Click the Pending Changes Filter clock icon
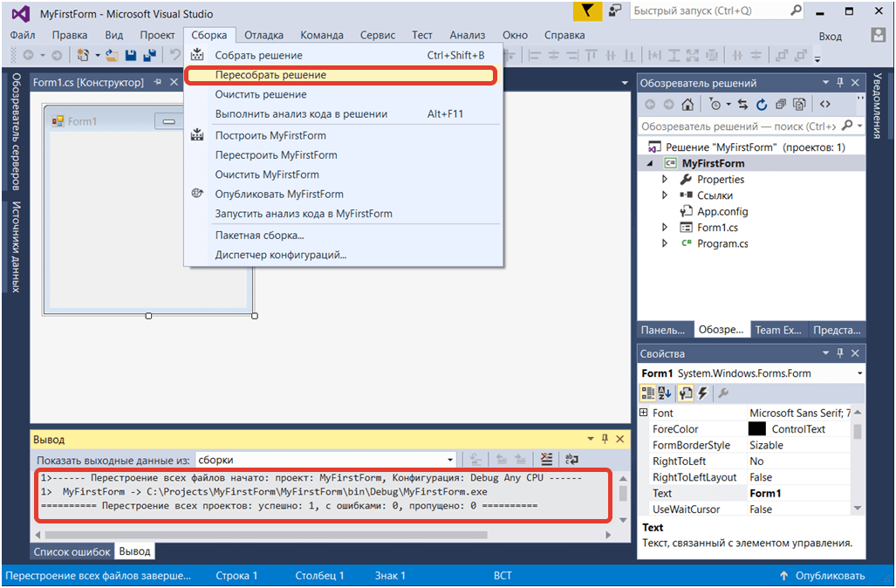896x588 pixels. point(715,105)
